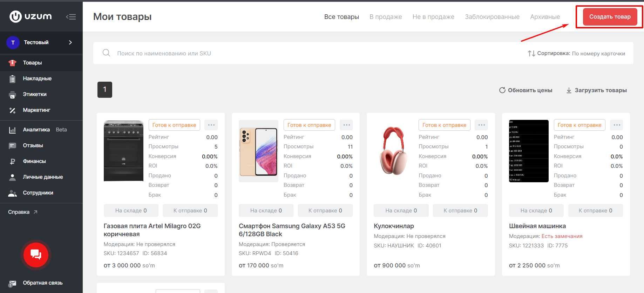Click К отправке 0 on Швейная машинка card
The height and width of the screenshot is (293, 644).
click(596, 211)
